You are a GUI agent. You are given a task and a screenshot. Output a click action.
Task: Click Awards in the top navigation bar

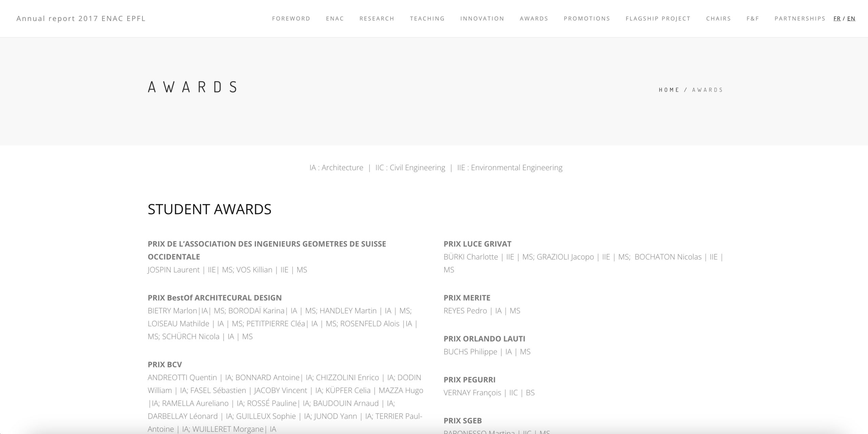(x=534, y=19)
